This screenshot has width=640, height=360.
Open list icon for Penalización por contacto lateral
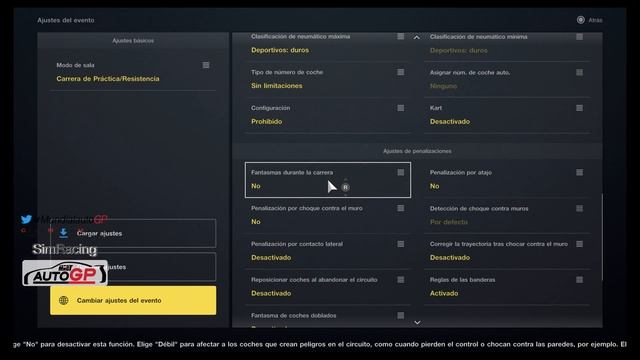[400, 244]
